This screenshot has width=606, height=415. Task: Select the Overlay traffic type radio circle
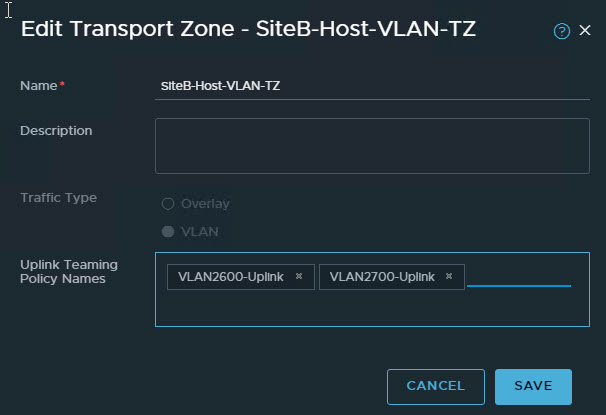[168, 204]
